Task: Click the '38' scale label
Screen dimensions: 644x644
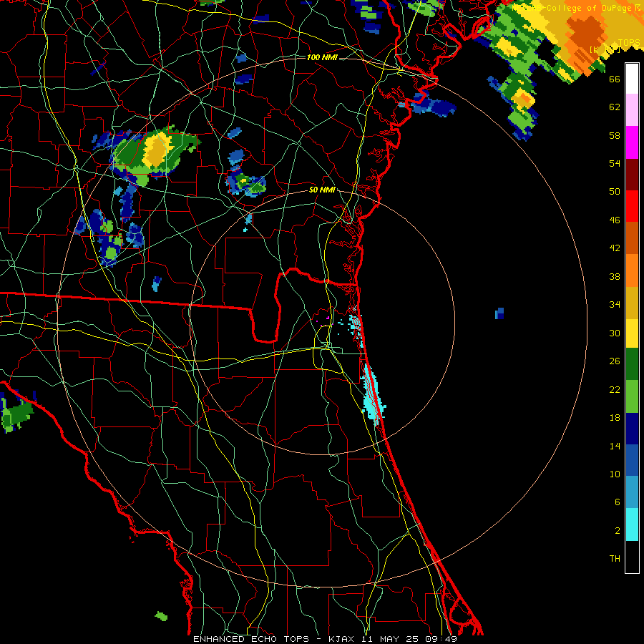Action: pyautogui.click(x=615, y=277)
